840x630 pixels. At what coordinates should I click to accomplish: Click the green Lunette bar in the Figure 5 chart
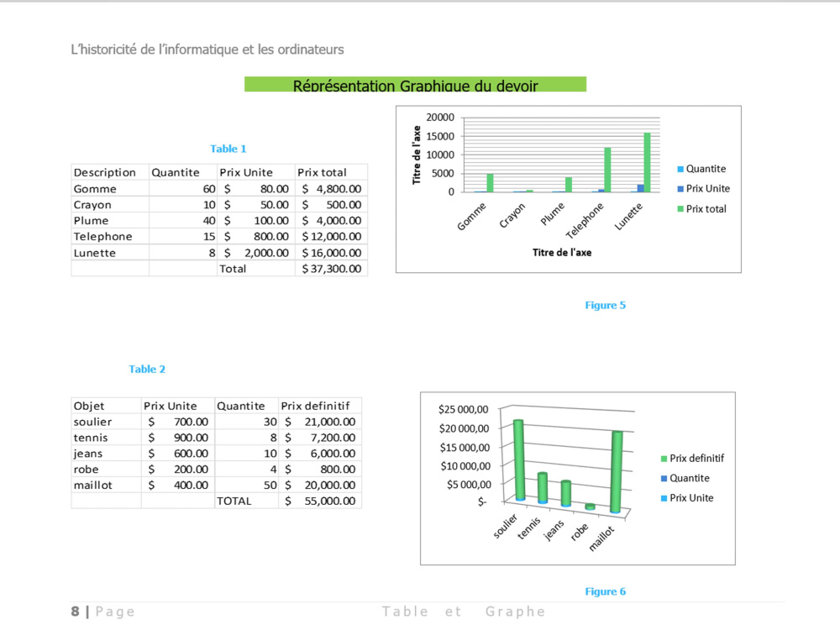(x=647, y=162)
